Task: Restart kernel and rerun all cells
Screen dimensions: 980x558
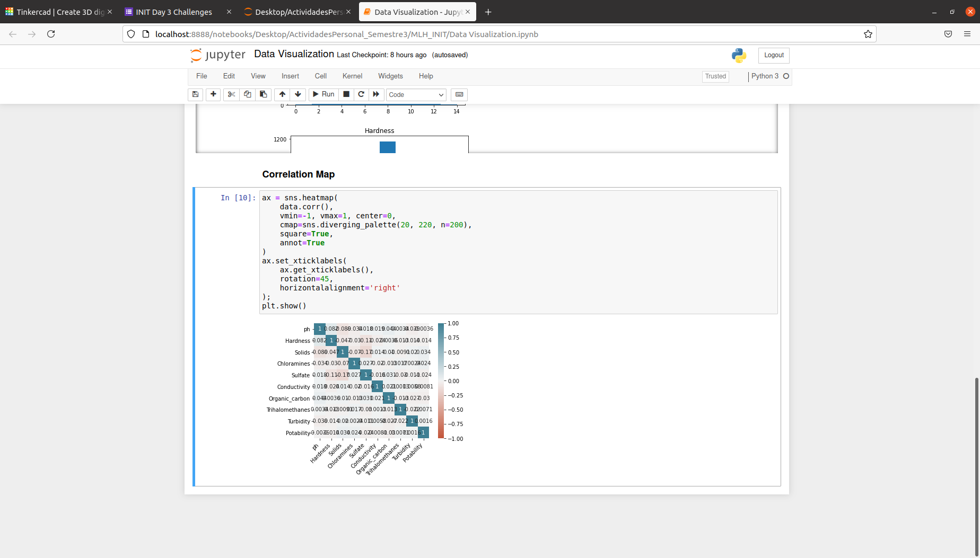Action: click(x=376, y=94)
